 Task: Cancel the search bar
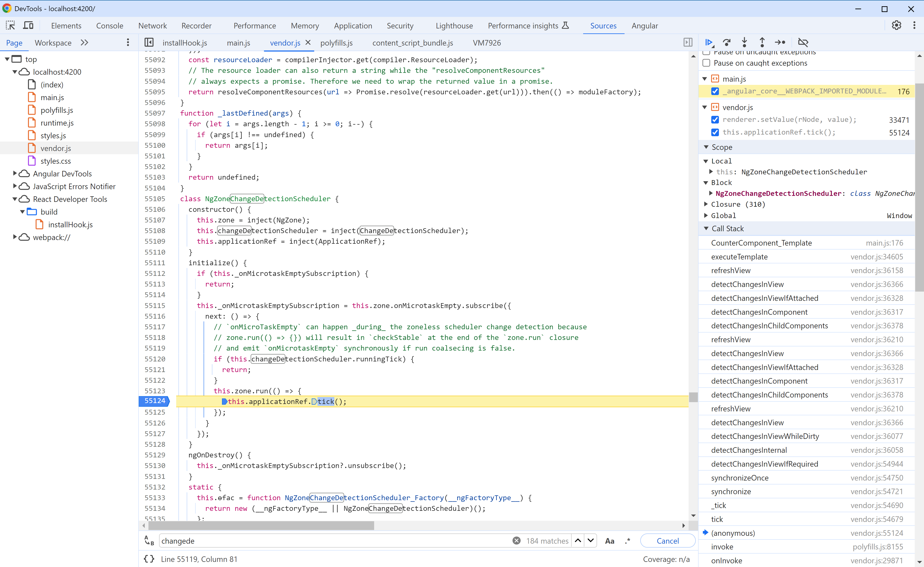pos(668,541)
